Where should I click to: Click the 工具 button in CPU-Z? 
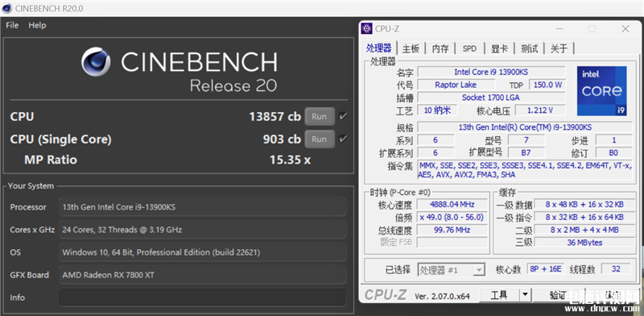[x=499, y=295]
